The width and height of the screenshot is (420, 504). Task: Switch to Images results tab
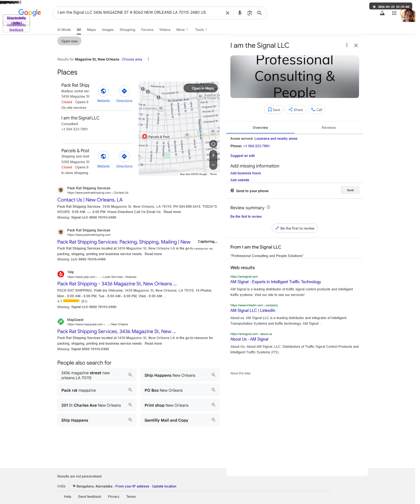(x=107, y=30)
